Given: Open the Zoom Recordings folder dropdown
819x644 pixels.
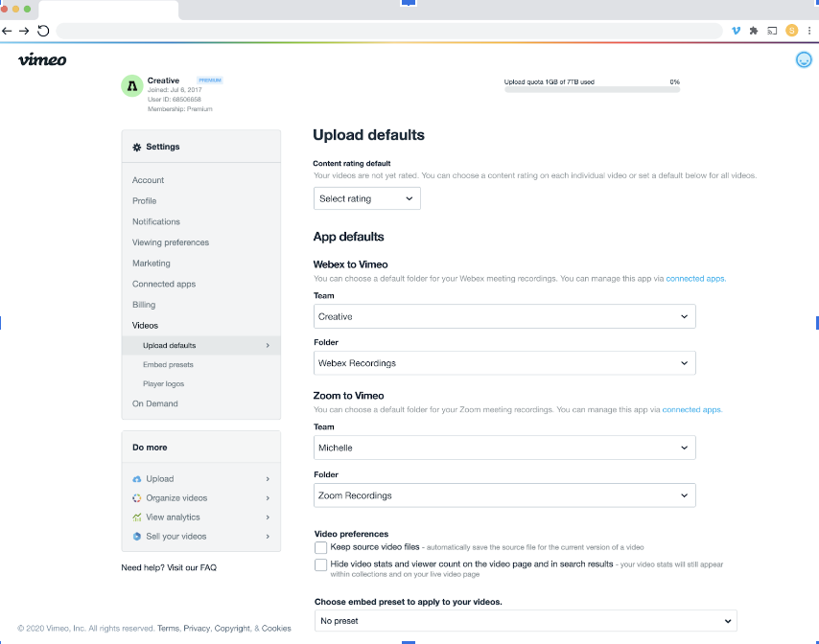Looking at the screenshot, I should tap(504, 495).
